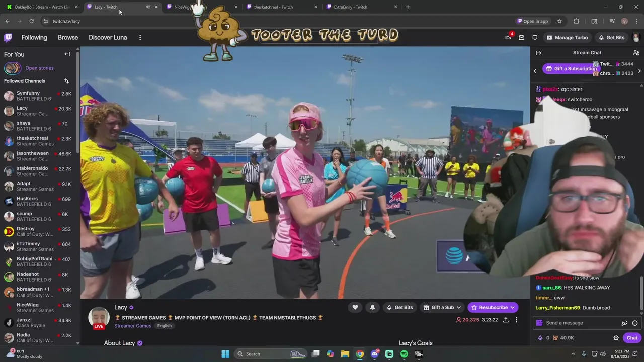
Task: Open the chat community users icon
Action: pos(636,53)
